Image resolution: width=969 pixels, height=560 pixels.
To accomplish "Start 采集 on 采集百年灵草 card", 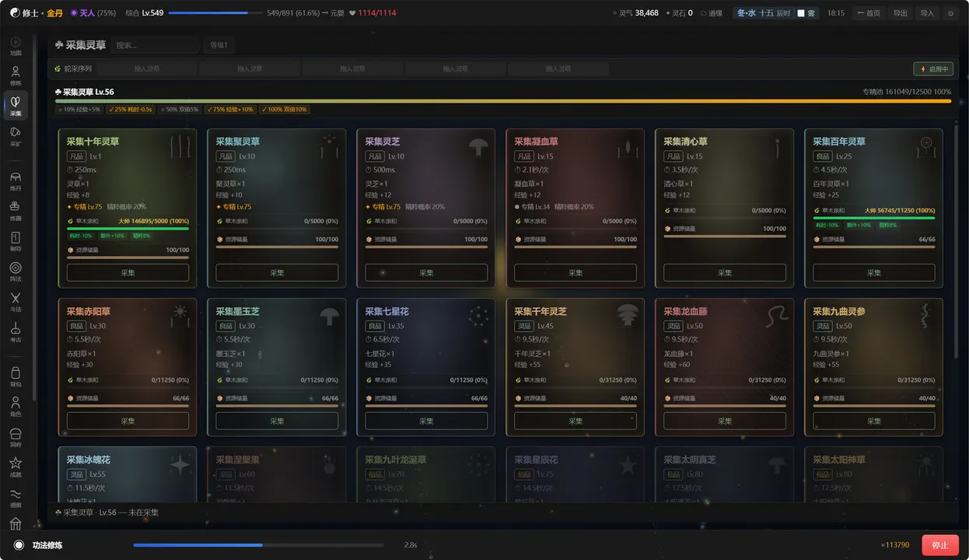I will coord(874,273).
